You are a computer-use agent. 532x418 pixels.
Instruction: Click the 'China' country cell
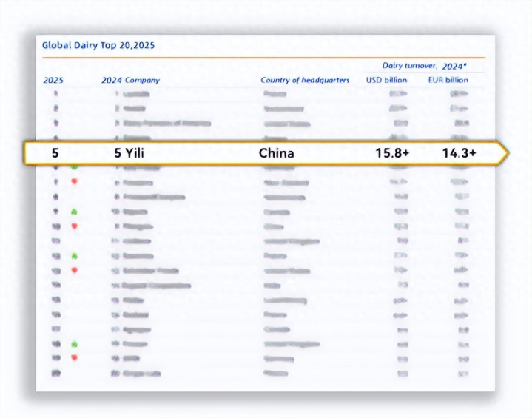[276, 153]
